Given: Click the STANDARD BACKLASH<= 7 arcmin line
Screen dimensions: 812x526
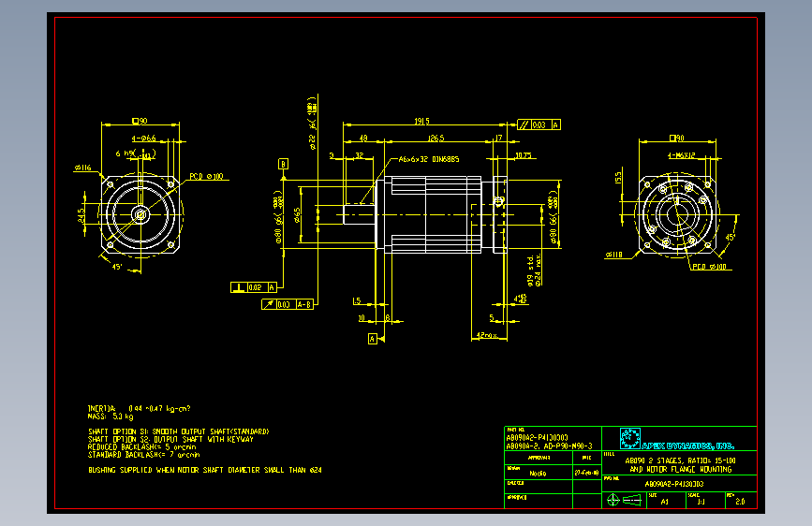Looking at the screenshot, I should pos(143,455).
